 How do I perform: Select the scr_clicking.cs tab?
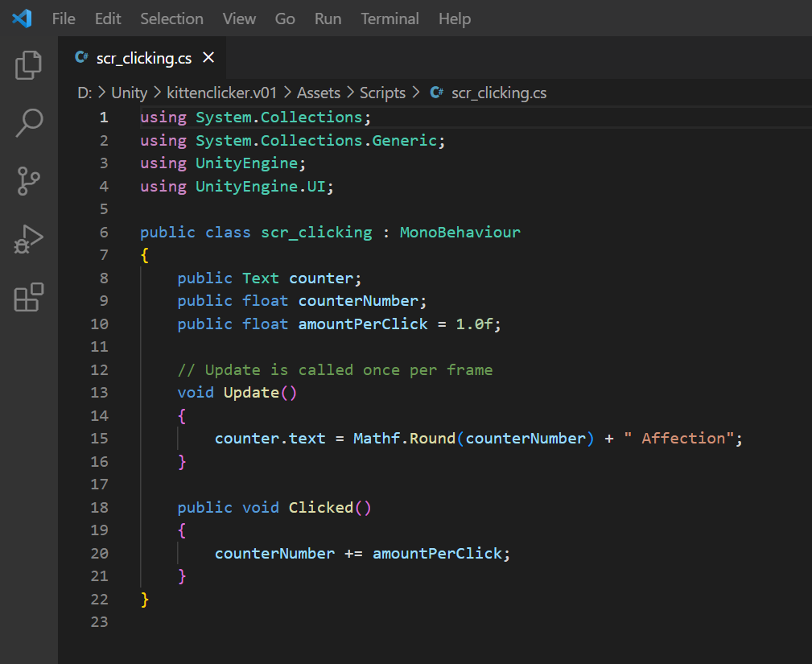[143, 57]
